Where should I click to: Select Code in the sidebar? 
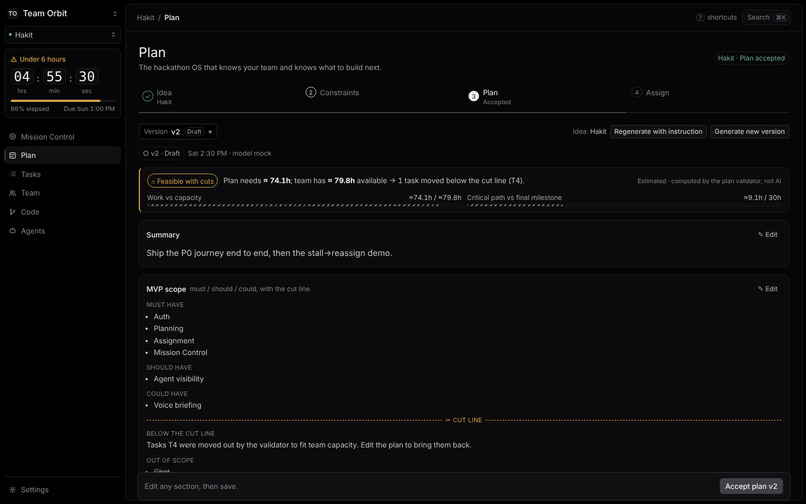(63, 212)
